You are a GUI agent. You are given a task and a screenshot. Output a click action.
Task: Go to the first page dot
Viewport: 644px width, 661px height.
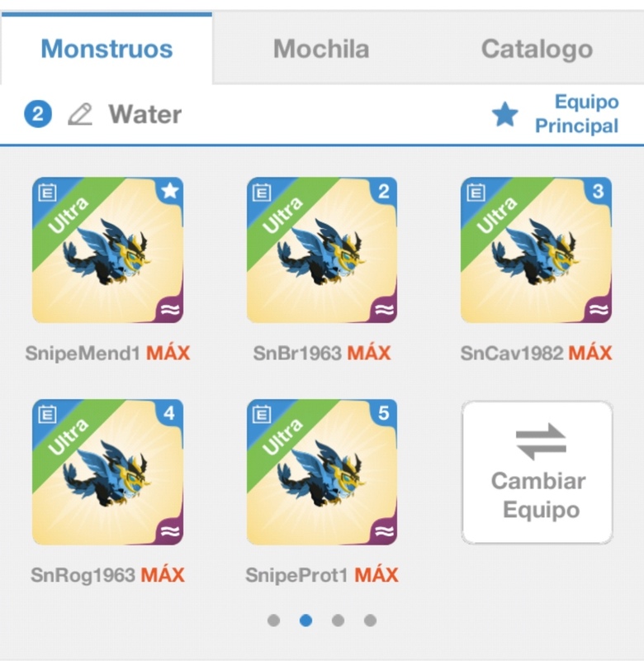pyautogui.click(x=274, y=620)
